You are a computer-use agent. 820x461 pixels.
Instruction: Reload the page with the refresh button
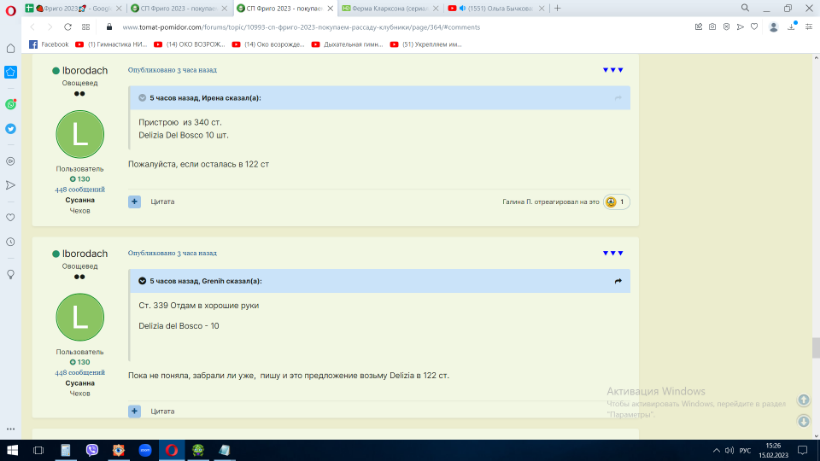pyautogui.click(x=68, y=27)
